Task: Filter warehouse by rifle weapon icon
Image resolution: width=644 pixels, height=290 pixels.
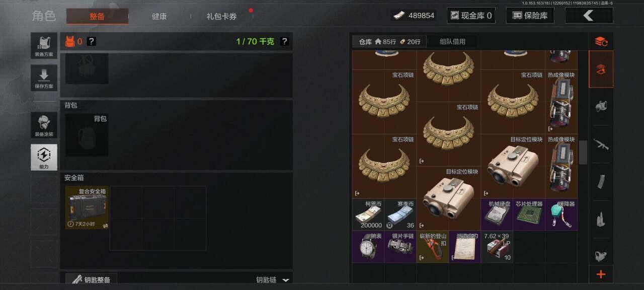Action: coord(601,144)
